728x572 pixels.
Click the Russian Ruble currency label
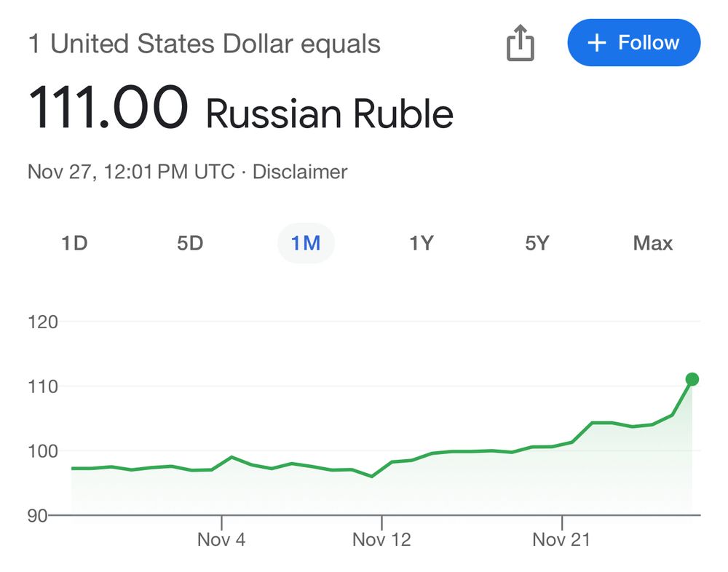coord(330,114)
